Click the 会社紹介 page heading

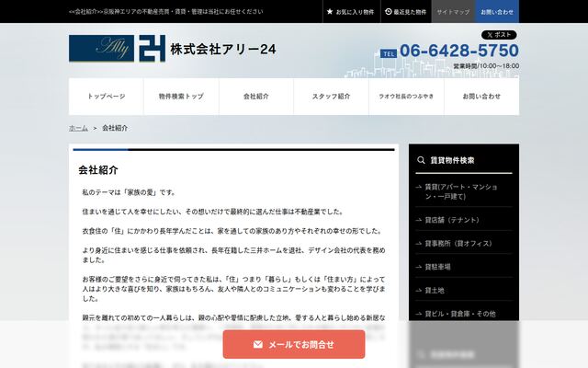[98, 170]
